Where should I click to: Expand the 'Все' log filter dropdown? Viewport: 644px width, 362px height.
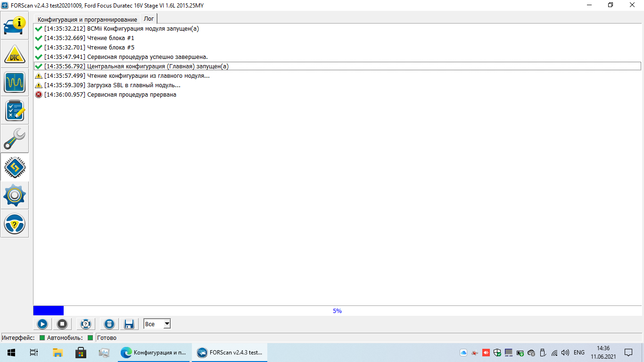click(166, 324)
